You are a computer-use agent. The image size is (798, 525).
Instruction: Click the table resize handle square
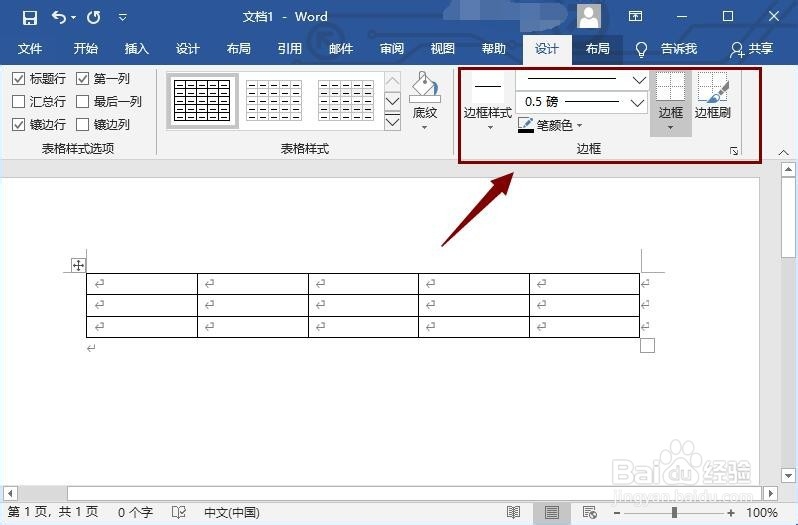coord(647,346)
